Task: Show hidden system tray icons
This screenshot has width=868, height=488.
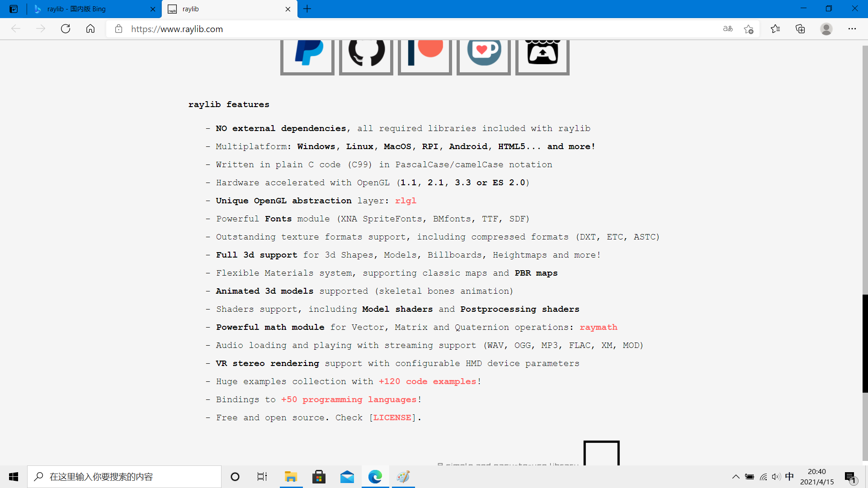Action: pos(736,477)
